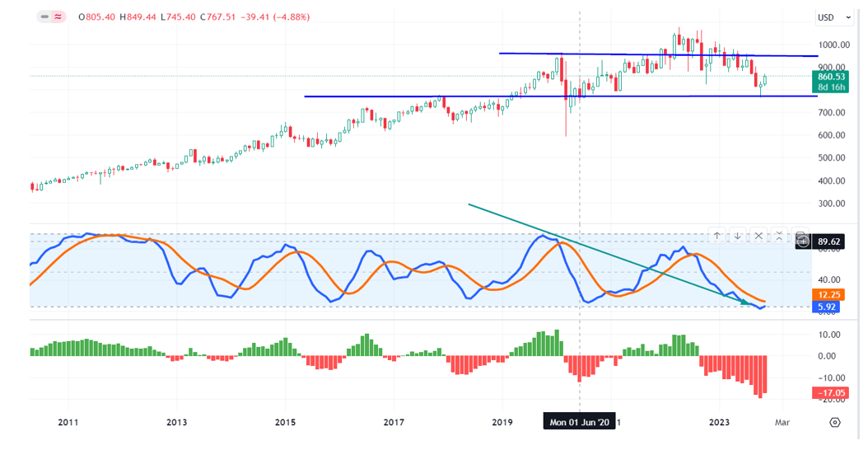This screenshot has width=868, height=450.
Task: Move indicator pane up with arrow icon
Action: [717, 236]
